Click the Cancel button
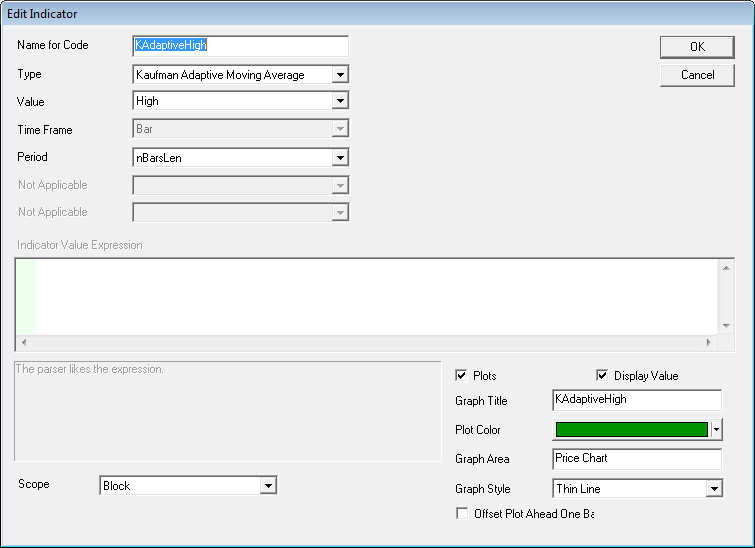The image size is (755, 548). pyautogui.click(x=697, y=75)
